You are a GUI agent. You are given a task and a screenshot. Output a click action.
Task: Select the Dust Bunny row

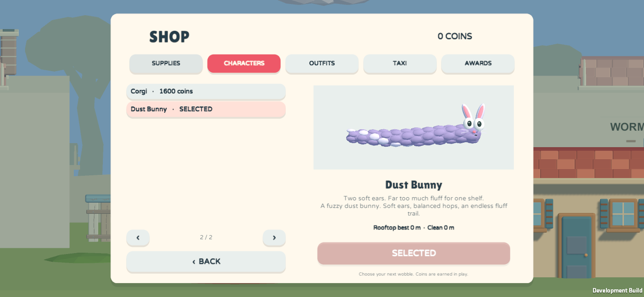tap(206, 109)
